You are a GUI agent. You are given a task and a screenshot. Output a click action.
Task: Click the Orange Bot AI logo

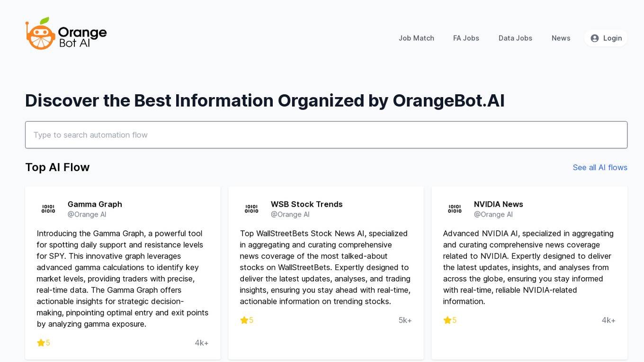pyautogui.click(x=66, y=34)
